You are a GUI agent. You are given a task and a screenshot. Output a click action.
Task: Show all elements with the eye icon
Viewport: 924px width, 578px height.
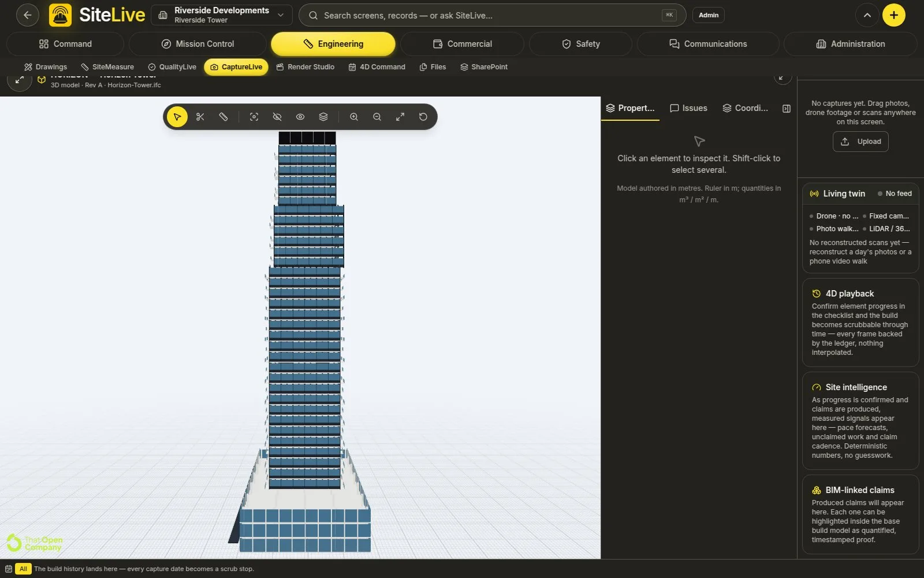tap(300, 117)
